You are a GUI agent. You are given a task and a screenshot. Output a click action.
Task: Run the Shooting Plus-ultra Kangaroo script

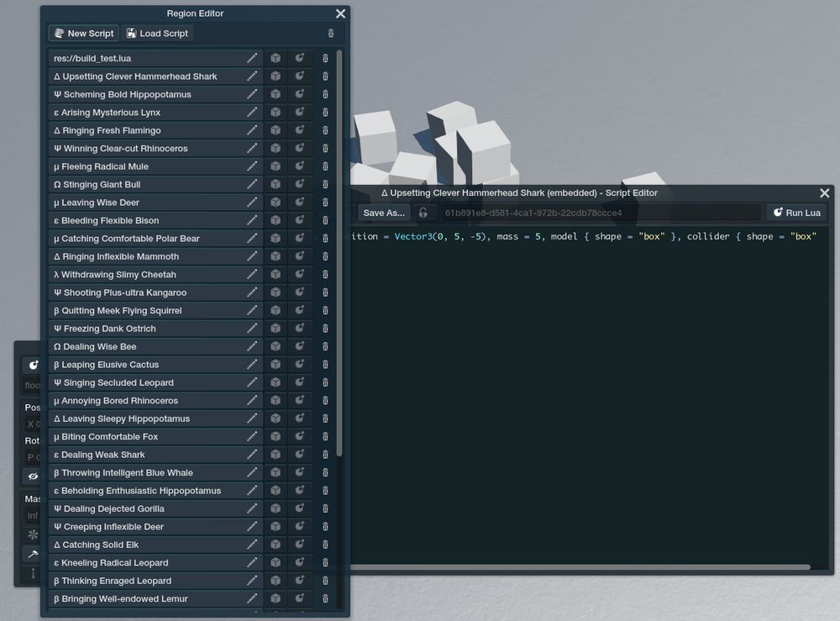pyautogui.click(x=300, y=292)
